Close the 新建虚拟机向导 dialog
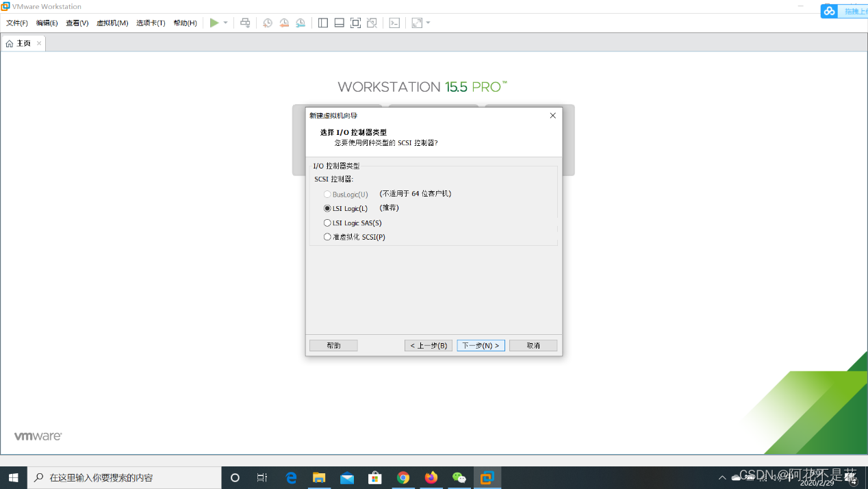This screenshot has width=868, height=489. click(553, 115)
